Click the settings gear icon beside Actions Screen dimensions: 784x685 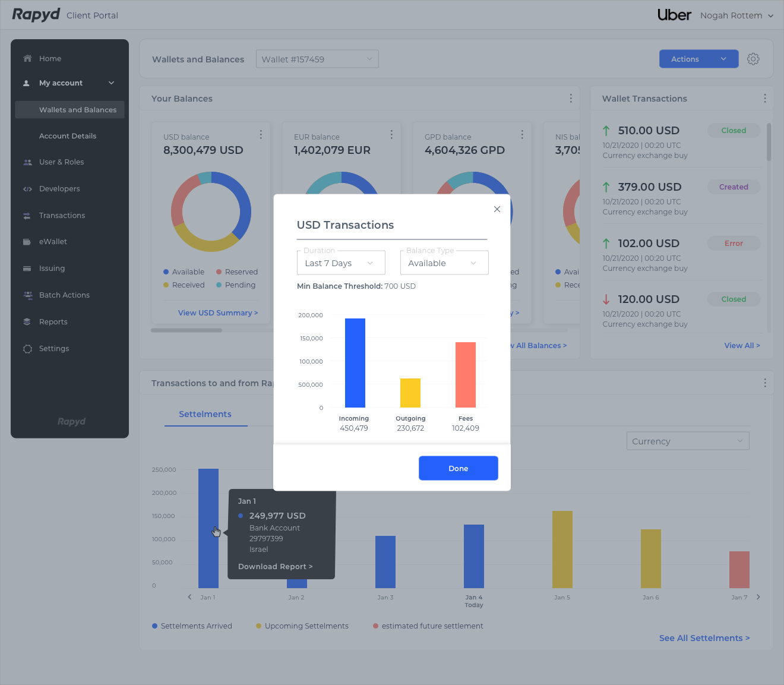[x=753, y=59]
